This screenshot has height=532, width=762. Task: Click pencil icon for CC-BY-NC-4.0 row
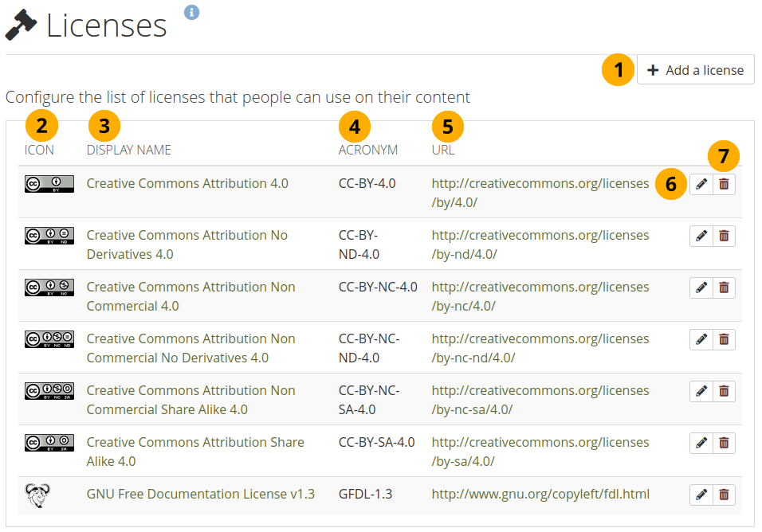pos(701,288)
